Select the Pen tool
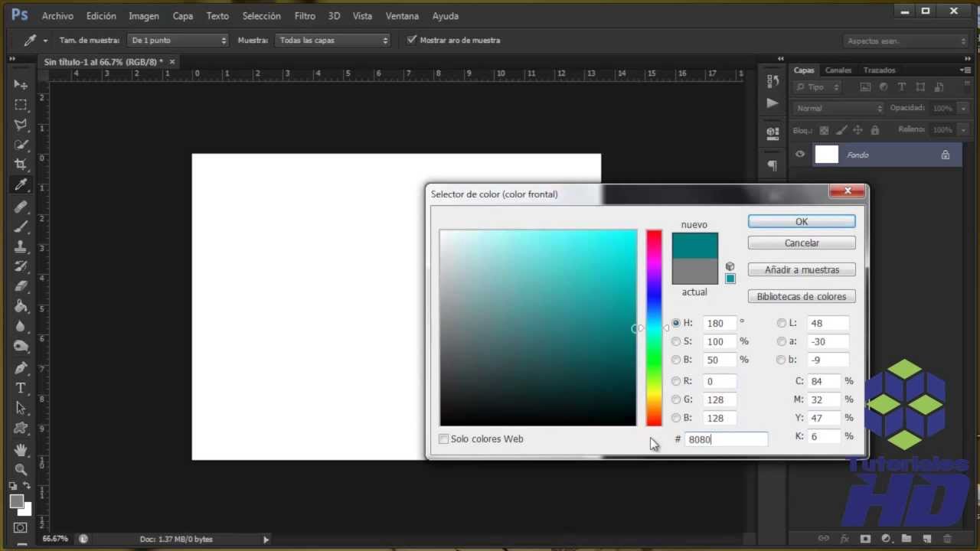This screenshot has width=980, height=551. pyautogui.click(x=21, y=368)
